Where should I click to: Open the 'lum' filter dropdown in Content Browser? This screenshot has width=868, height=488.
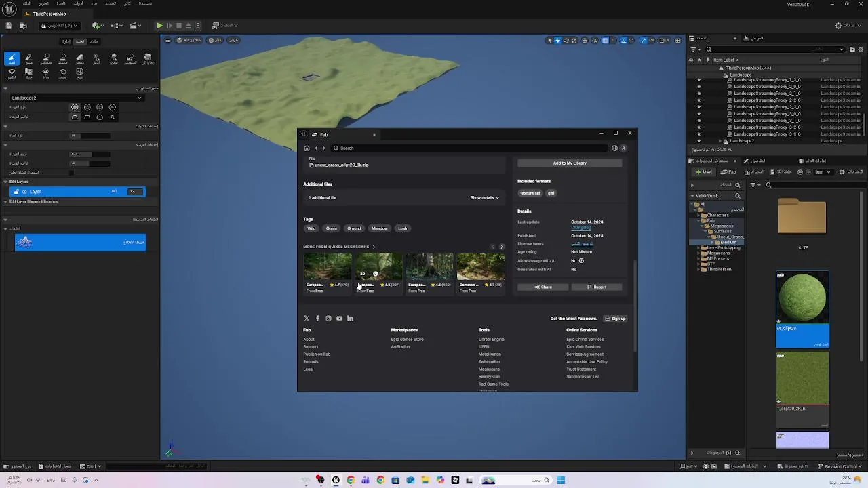tap(823, 171)
